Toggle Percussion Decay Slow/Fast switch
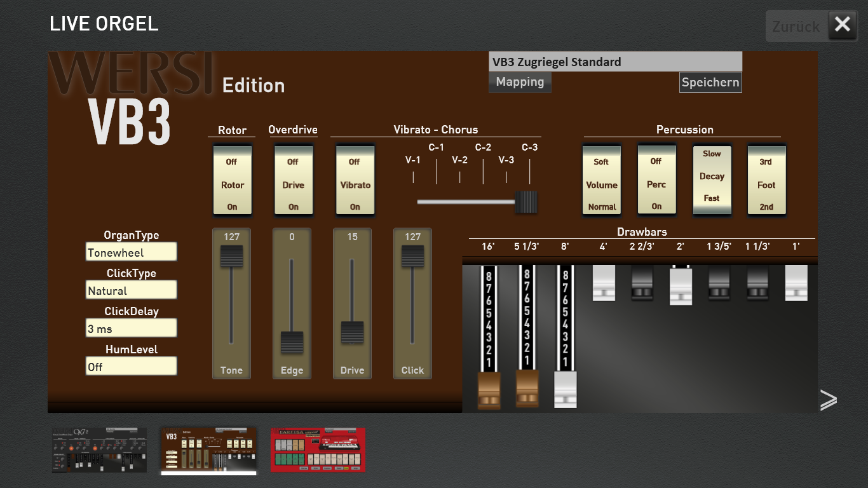The image size is (868, 488). coord(712,180)
